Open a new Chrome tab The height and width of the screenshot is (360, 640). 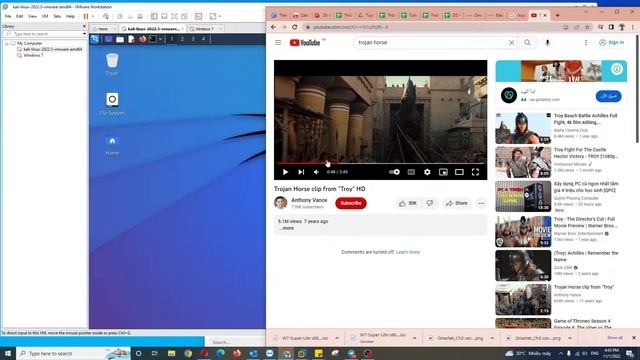557,15
